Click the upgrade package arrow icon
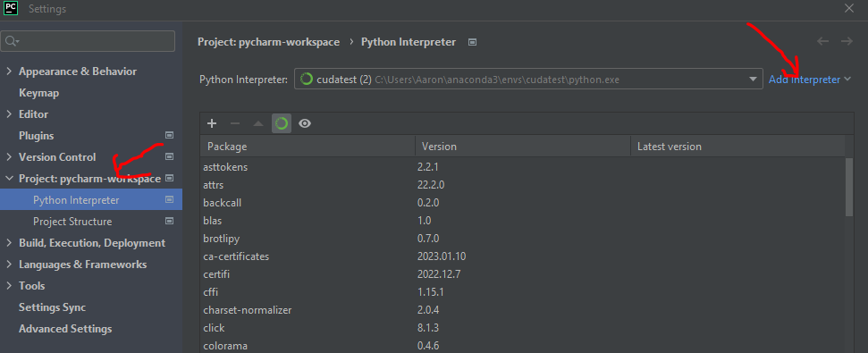The width and height of the screenshot is (868, 353). (258, 123)
